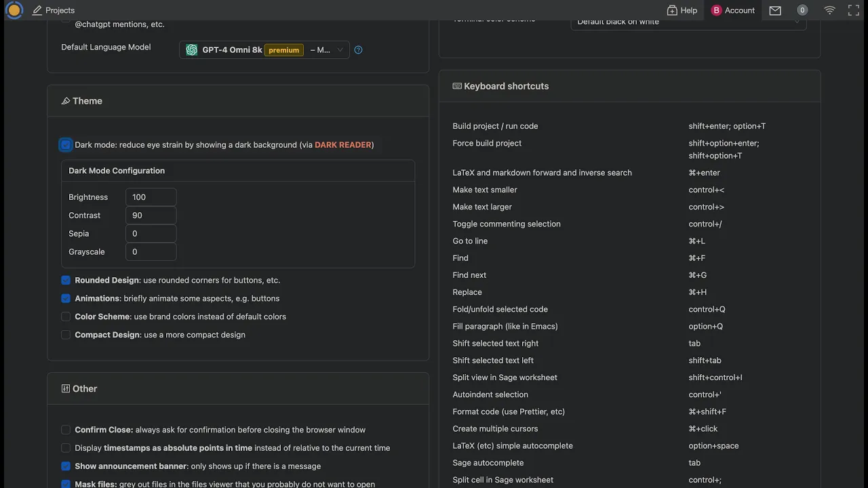
Task: Click the 'Force build project' shortcut row
Action: click(629, 149)
